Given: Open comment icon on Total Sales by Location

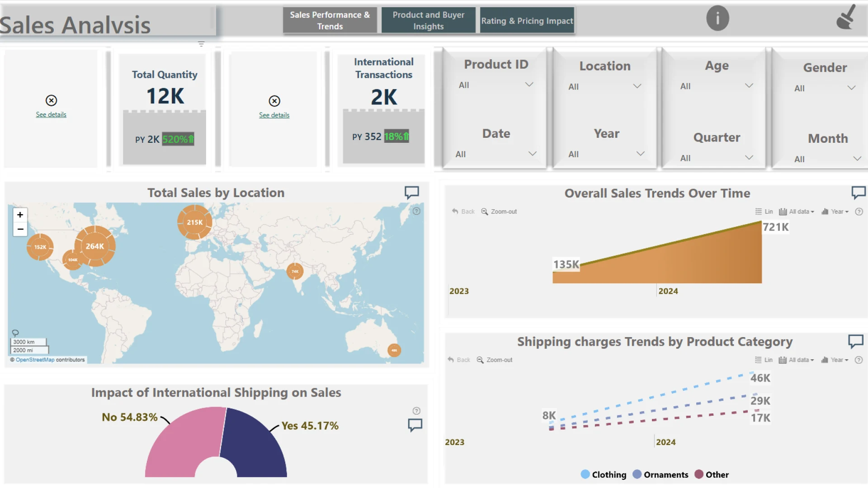Looking at the screenshot, I should tap(411, 192).
